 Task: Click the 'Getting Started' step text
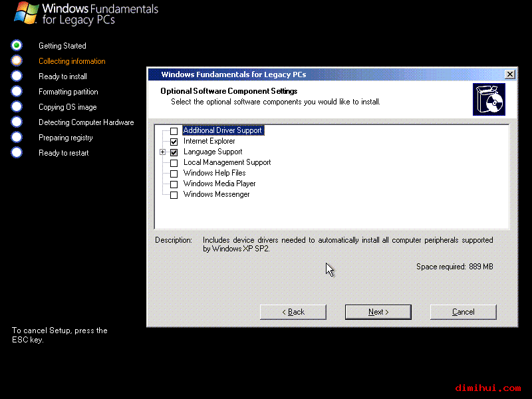click(63, 46)
